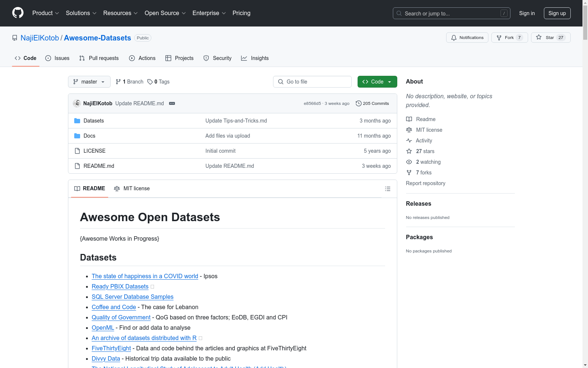
Task: Open the Divvy Data link
Action: point(106,358)
